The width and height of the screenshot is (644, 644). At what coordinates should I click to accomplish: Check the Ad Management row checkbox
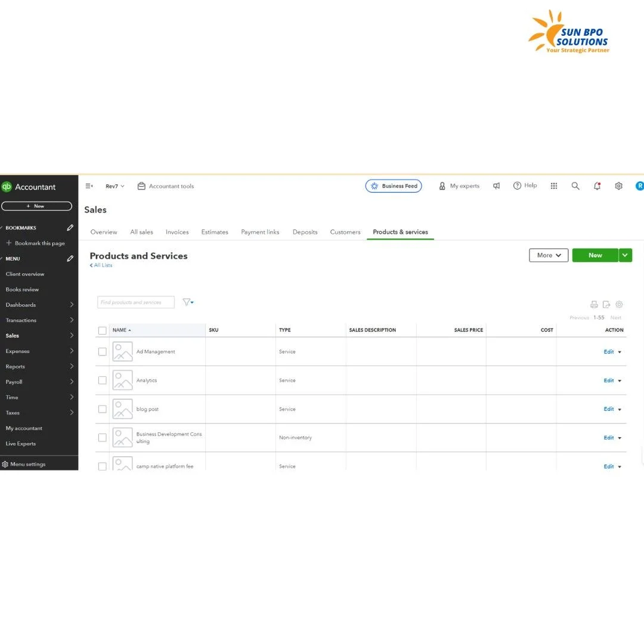click(103, 352)
